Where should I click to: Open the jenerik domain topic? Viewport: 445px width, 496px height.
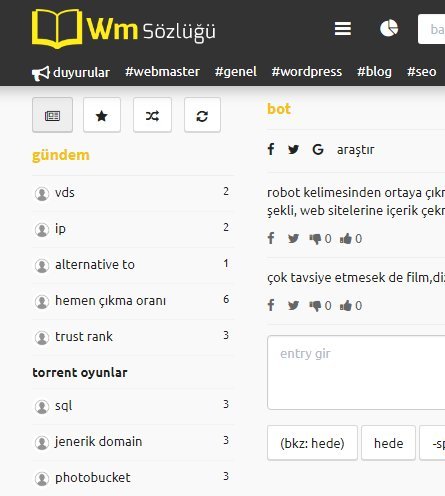[98, 442]
